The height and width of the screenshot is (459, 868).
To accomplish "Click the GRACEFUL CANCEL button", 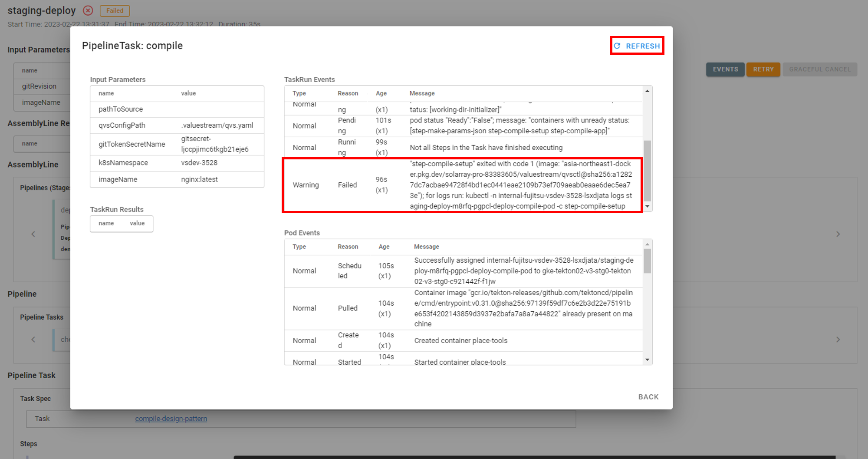I will click(x=819, y=69).
